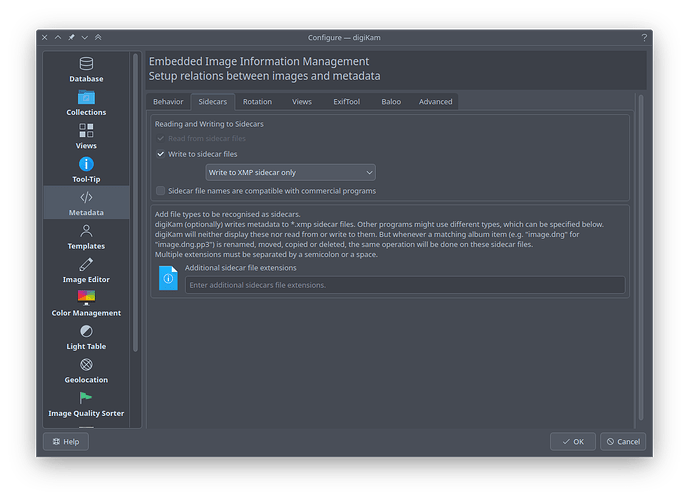Open the Database settings page
The width and height of the screenshot is (688, 500).
86,70
